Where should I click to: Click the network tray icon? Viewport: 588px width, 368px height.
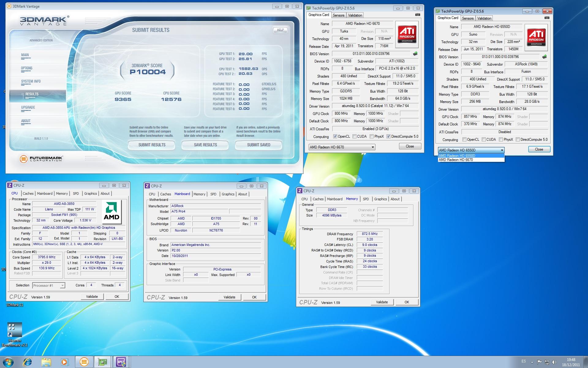click(x=547, y=362)
